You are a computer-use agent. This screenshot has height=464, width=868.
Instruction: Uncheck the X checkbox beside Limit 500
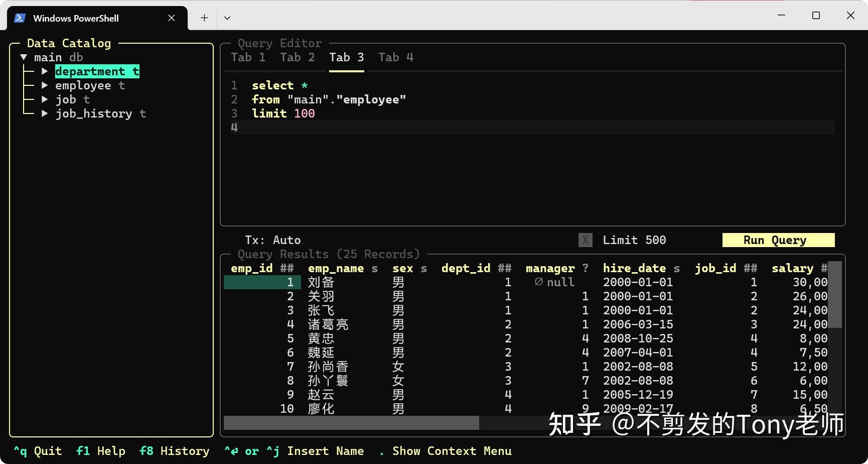pyautogui.click(x=585, y=240)
